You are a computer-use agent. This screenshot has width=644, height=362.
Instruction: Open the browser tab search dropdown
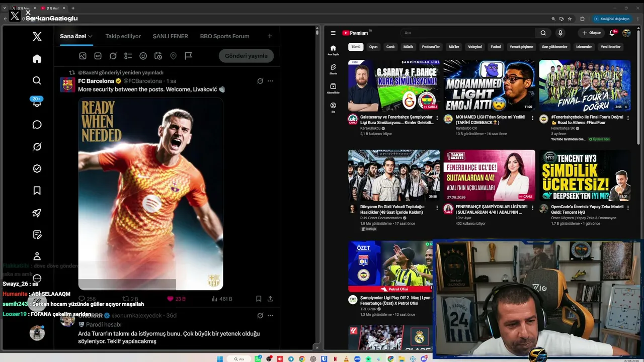click(5, 8)
